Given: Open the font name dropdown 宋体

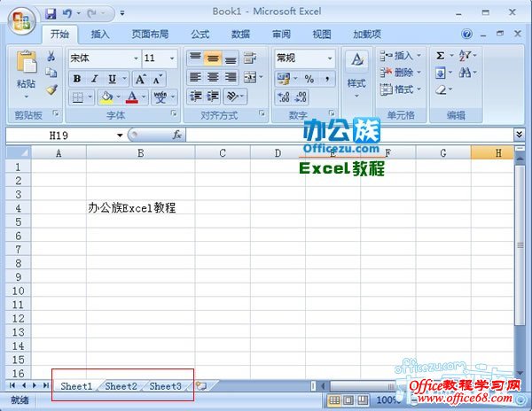Looking at the screenshot, I should [x=136, y=58].
